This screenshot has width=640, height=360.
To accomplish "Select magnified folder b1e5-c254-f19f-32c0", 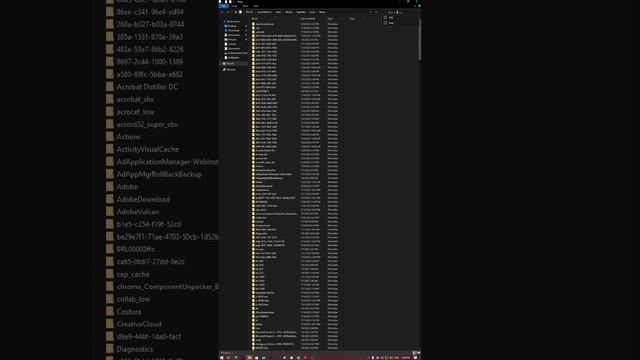I will (x=149, y=224).
